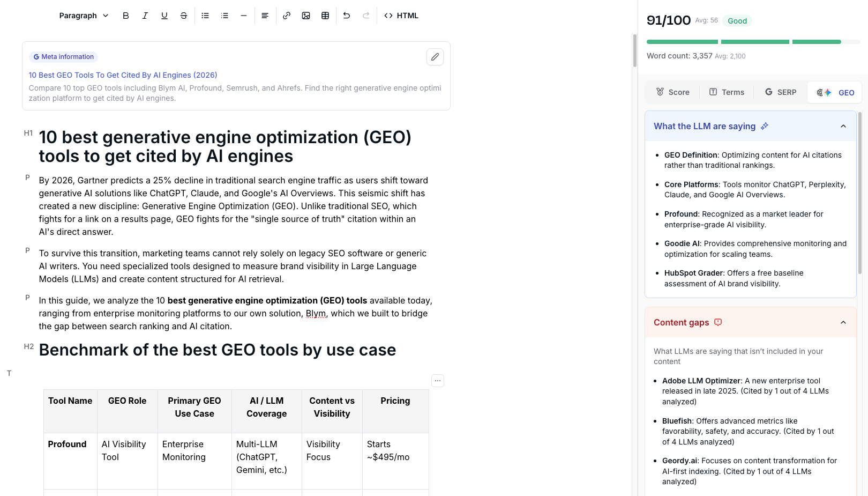868x496 pixels.
Task: Redo the last change
Action: (x=366, y=16)
